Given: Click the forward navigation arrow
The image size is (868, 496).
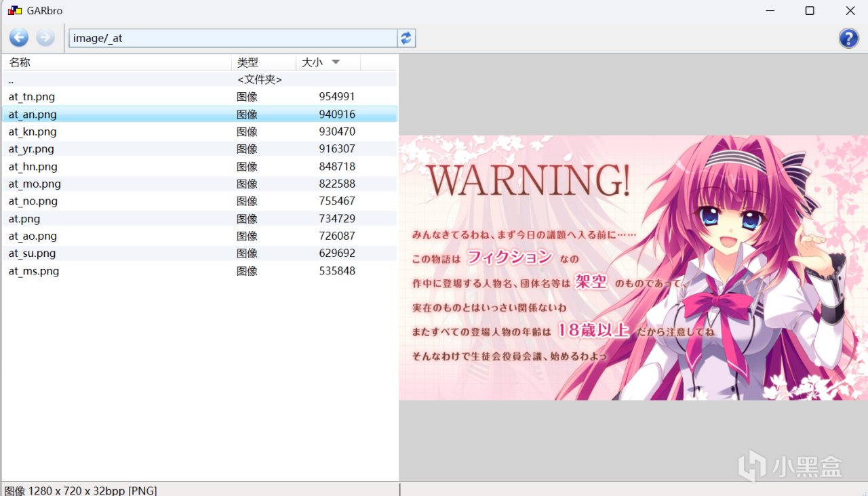Looking at the screenshot, I should click(45, 38).
